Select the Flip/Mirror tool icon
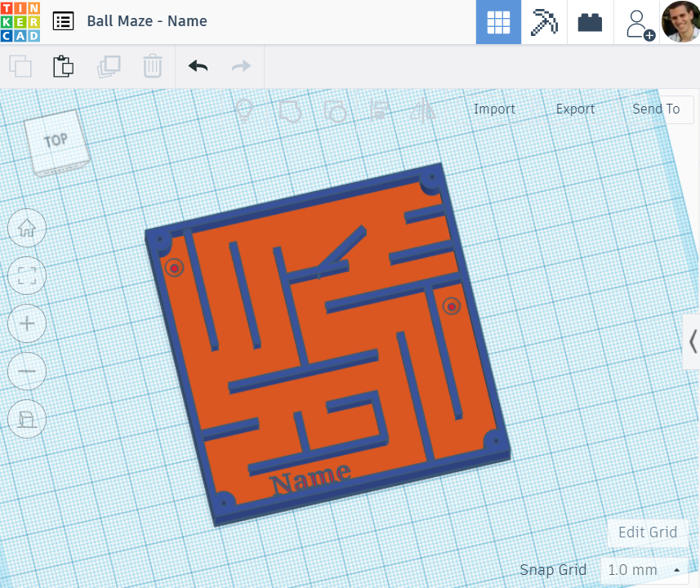700x588 pixels. [x=423, y=109]
